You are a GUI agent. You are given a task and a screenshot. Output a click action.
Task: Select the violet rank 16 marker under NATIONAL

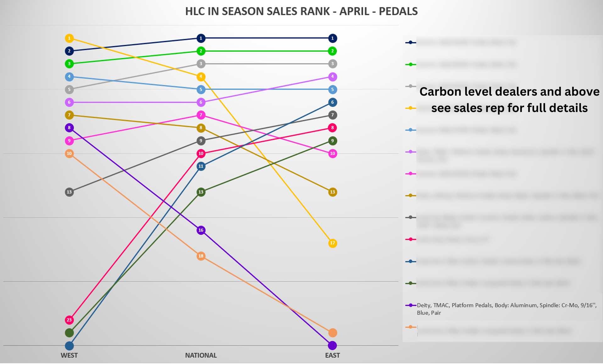(201, 230)
